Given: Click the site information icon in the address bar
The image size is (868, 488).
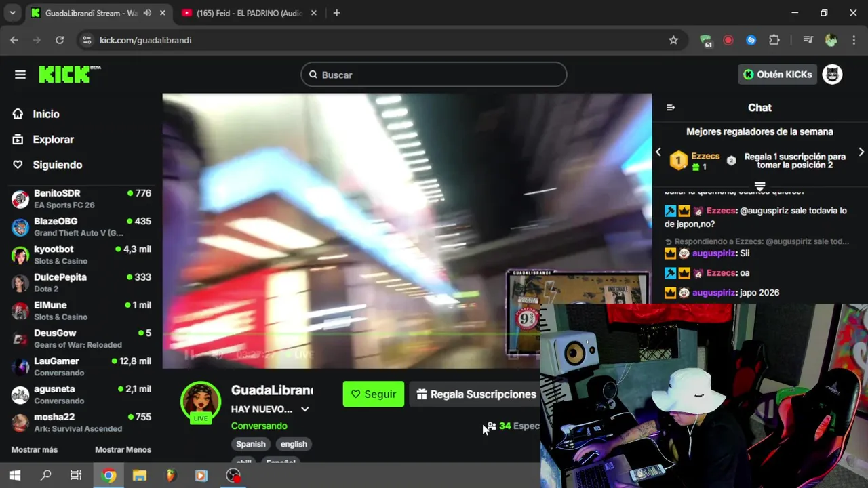Looking at the screenshot, I should click(x=87, y=40).
